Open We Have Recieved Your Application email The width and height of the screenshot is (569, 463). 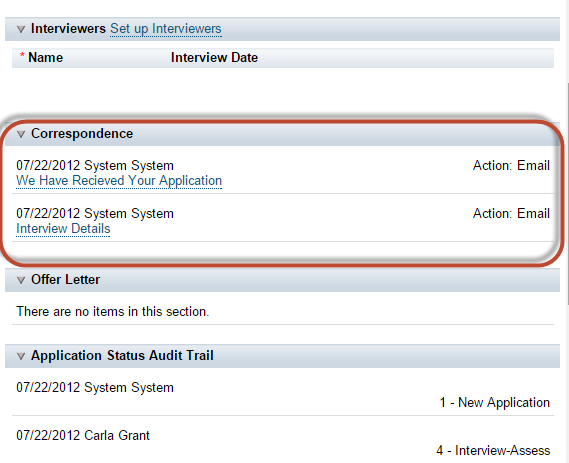tap(119, 181)
